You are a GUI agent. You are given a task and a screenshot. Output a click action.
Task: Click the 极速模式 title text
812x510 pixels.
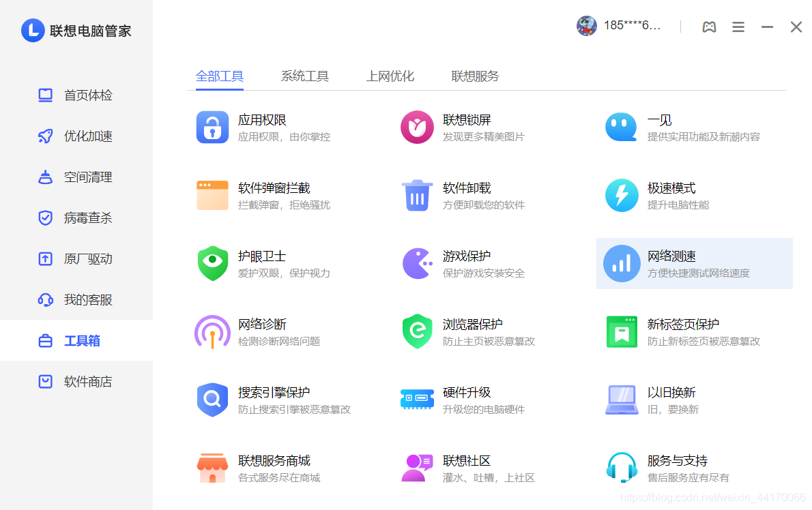coord(671,188)
